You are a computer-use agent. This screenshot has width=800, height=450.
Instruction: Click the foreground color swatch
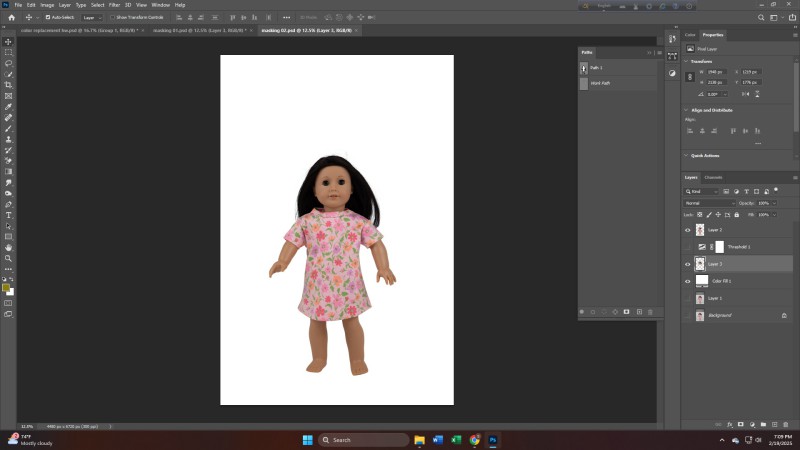click(x=7, y=287)
